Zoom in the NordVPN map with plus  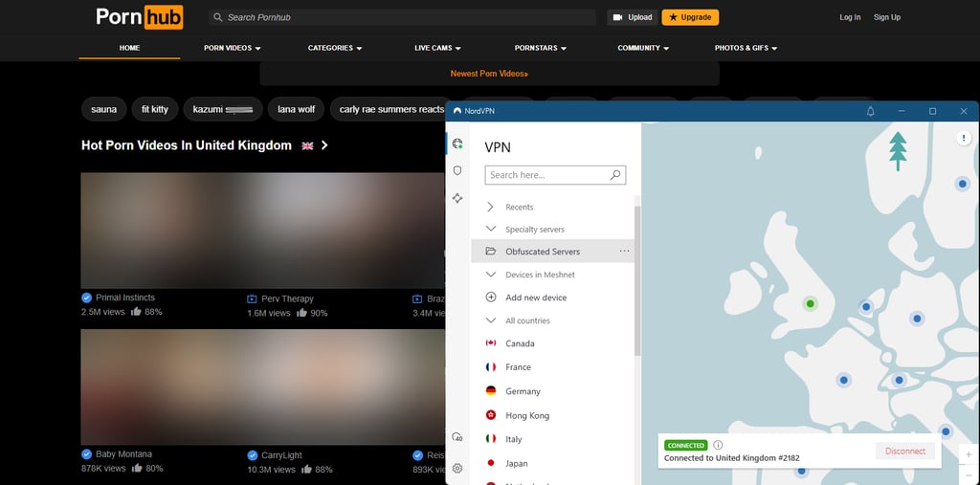tap(969, 454)
